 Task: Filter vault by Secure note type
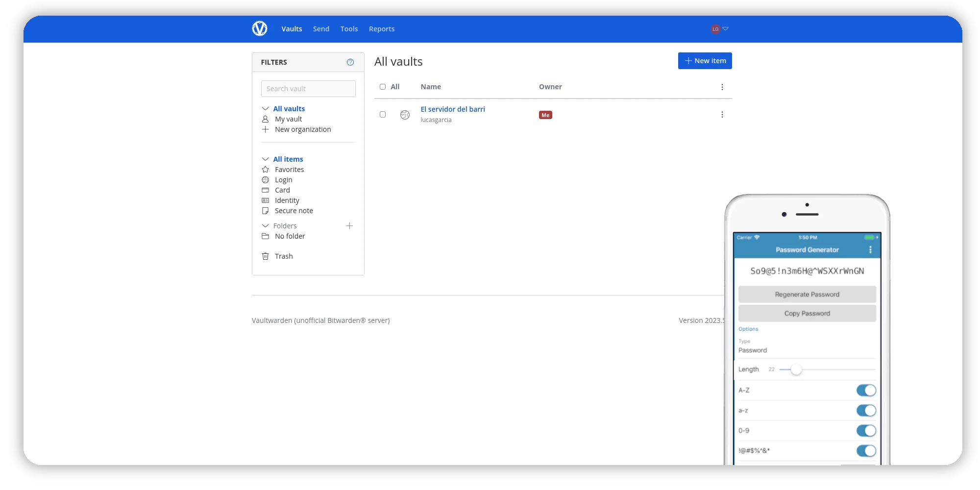point(294,211)
